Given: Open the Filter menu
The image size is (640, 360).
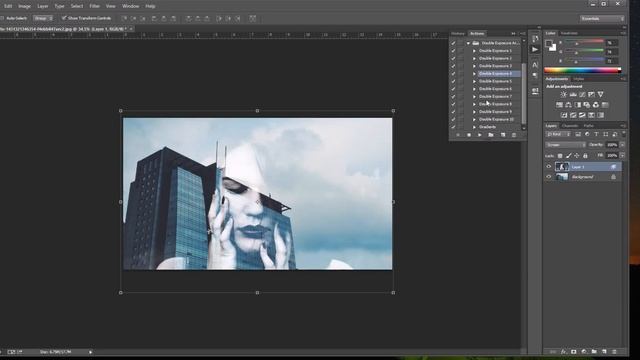Looking at the screenshot, I should pyautogui.click(x=94, y=6).
